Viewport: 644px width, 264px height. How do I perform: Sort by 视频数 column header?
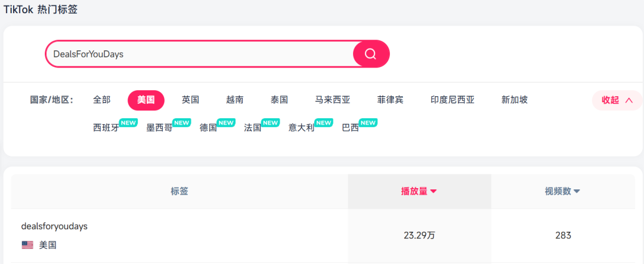562,191
